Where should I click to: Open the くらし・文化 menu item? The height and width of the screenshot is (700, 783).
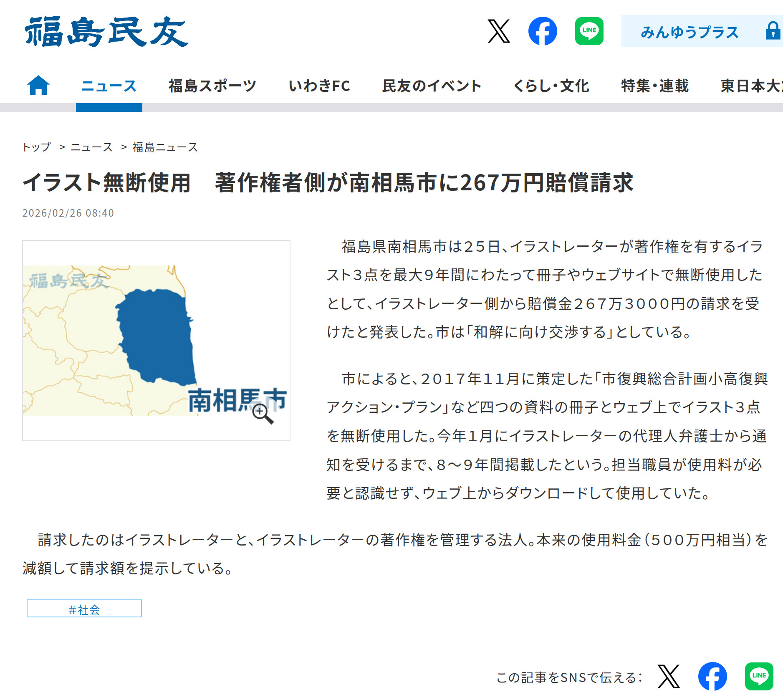[551, 86]
